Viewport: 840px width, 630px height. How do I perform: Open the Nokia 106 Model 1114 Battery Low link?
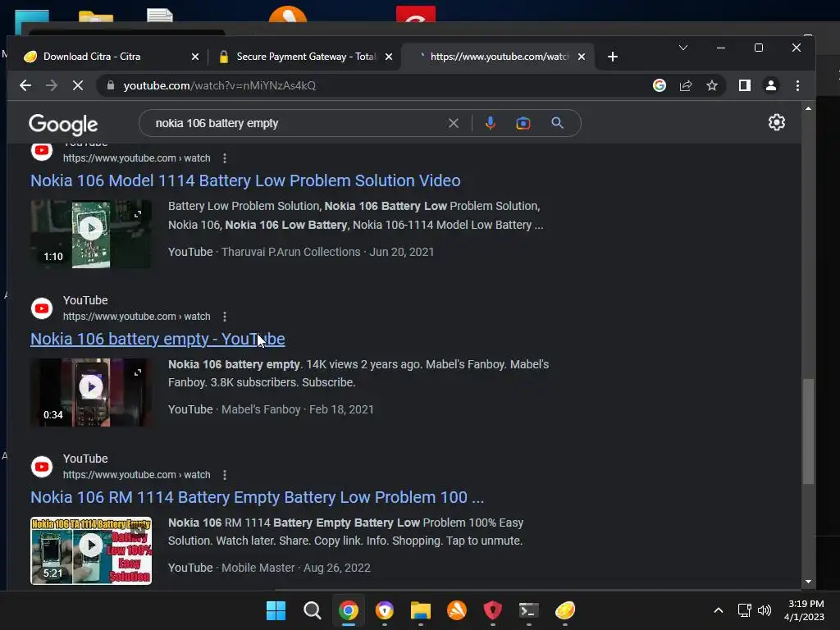coord(245,180)
